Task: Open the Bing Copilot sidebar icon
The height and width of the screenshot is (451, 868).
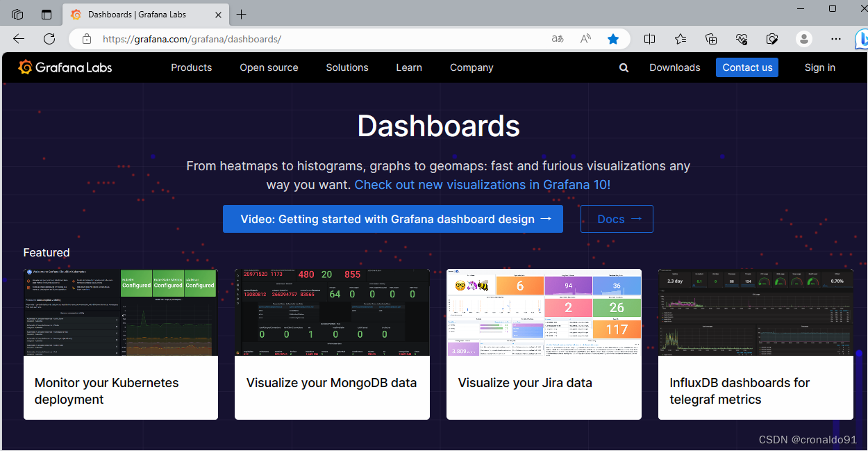Action: point(862,39)
